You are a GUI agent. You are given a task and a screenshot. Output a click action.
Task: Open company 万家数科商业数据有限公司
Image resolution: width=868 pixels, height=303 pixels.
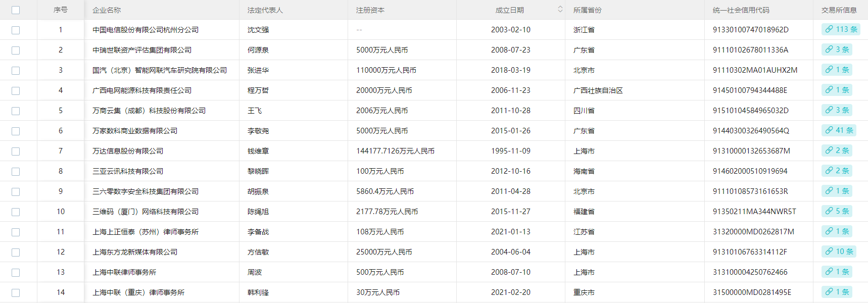[x=135, y=131]
